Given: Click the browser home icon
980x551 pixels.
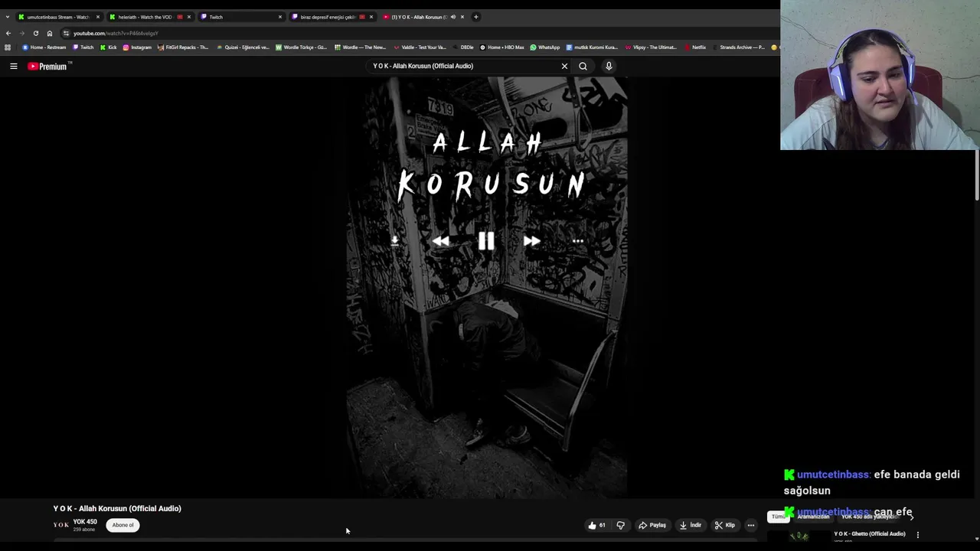Looking at the screenshot, I should [50, 33].
